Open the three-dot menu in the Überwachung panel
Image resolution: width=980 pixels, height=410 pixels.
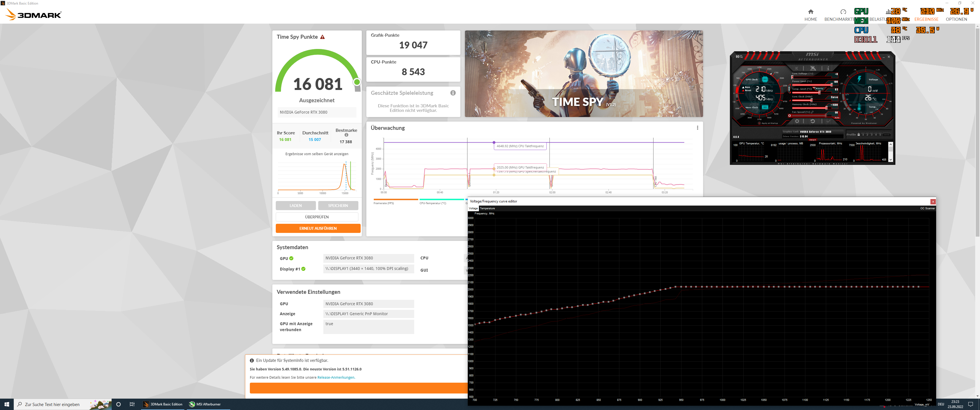click(x=697, y=128)
